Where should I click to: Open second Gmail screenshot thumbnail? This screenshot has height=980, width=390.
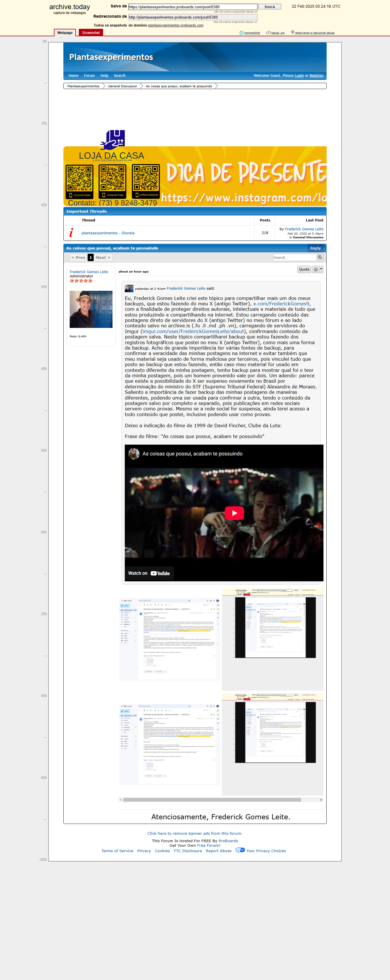170,744
